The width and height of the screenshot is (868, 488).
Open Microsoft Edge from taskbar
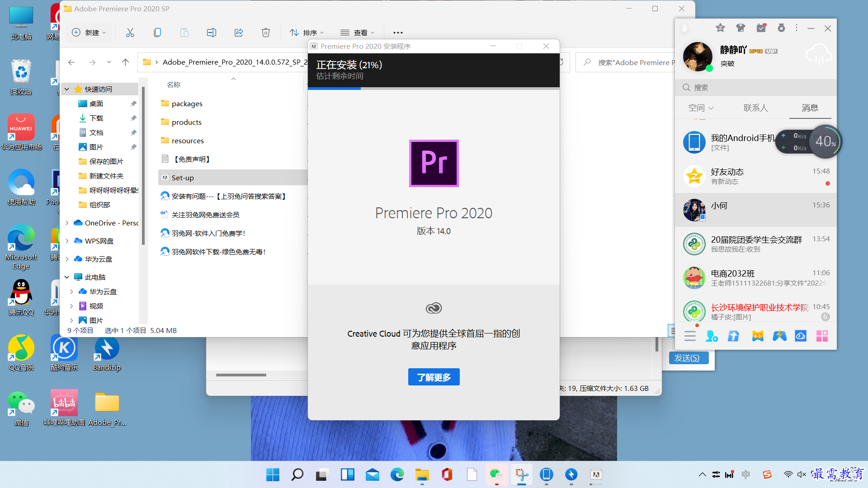[x=397, y=474]
